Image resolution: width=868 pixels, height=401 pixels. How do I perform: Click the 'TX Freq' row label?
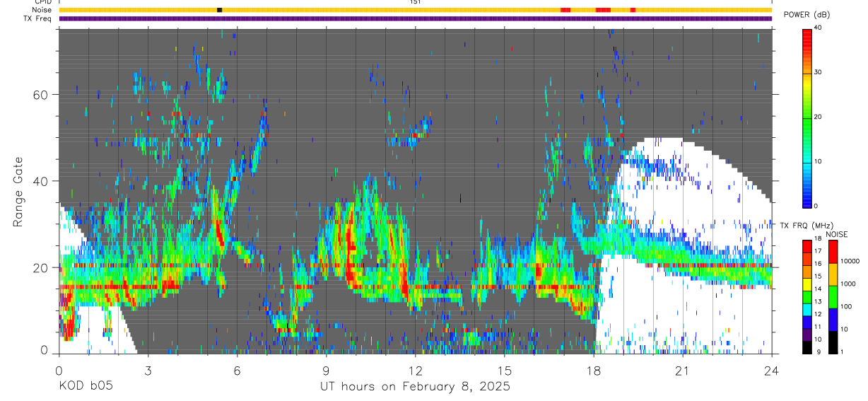point(38,18)
